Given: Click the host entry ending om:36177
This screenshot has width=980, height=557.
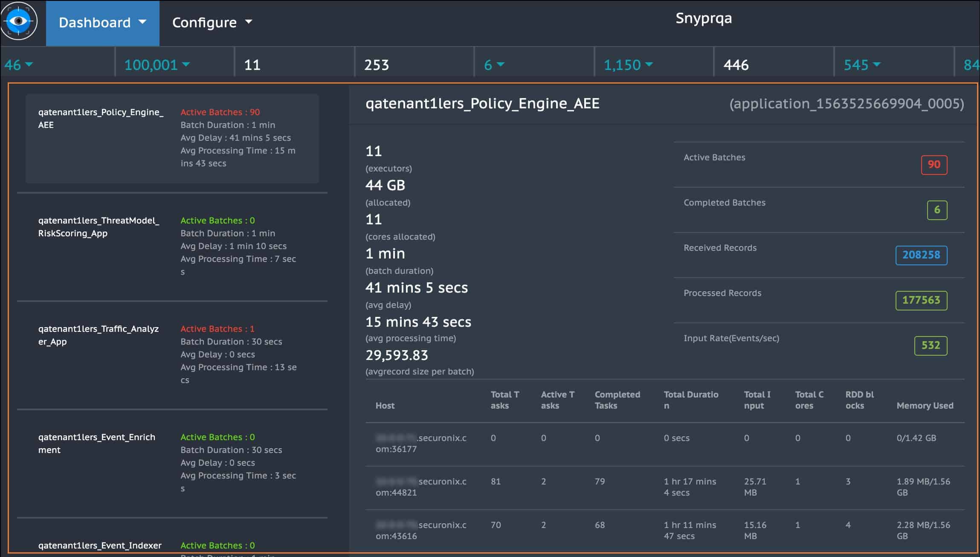Looking at the screenshot, I should pos(421,444).
